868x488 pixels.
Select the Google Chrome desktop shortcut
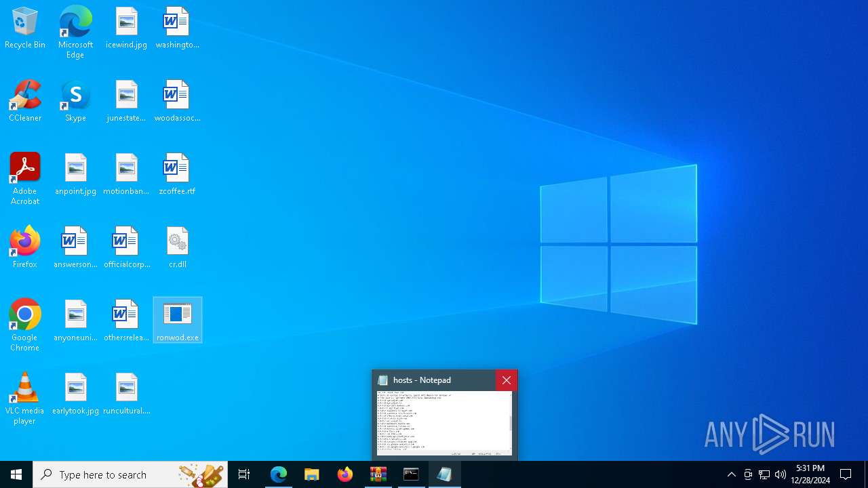tap(25, 325)
